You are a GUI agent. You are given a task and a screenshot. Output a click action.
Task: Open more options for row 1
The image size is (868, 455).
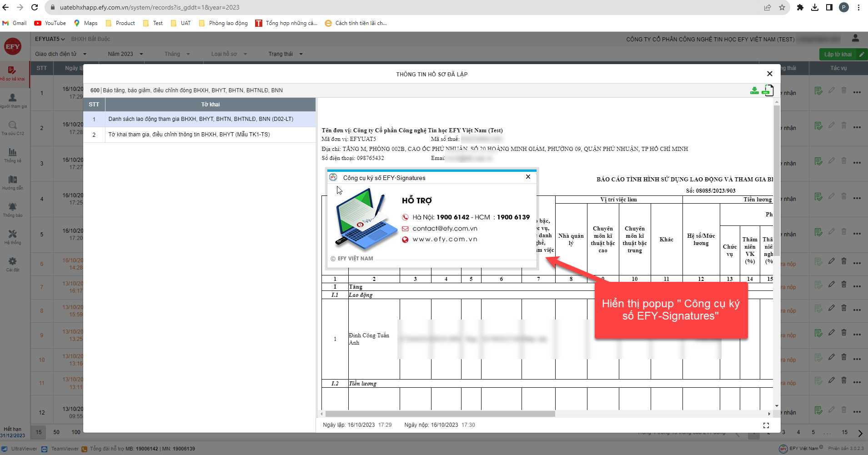(x=857, y=92)
